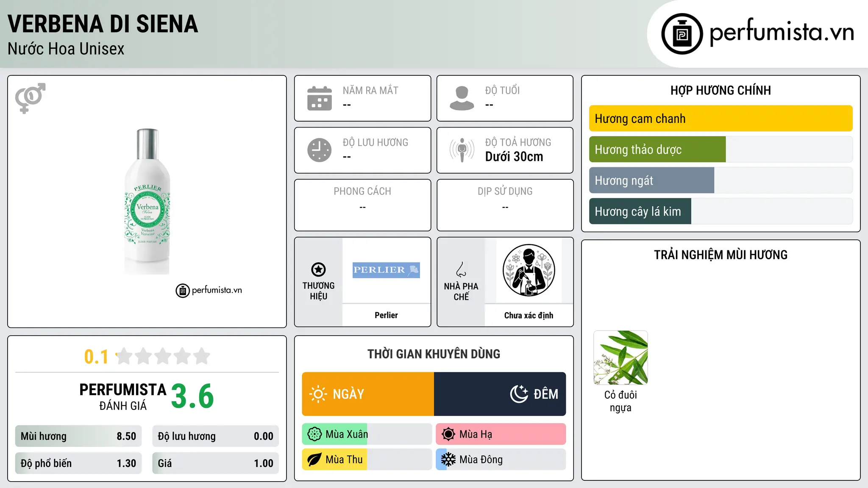Click the star badge brand icon
This screenshot has width=868, height=488.
318,269
